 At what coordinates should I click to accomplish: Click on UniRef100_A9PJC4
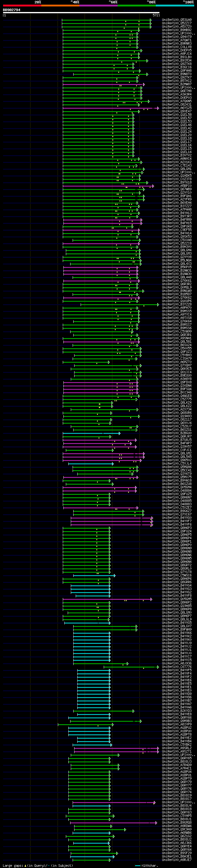[177, 54]
